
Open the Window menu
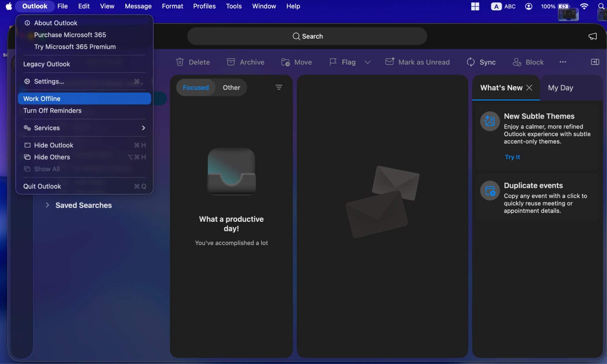[x=264, y=6]
